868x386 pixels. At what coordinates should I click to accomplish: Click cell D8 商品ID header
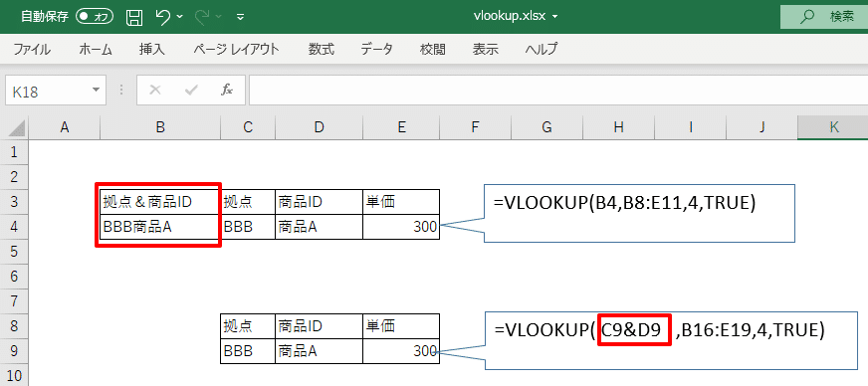click(x=319, y=325)
